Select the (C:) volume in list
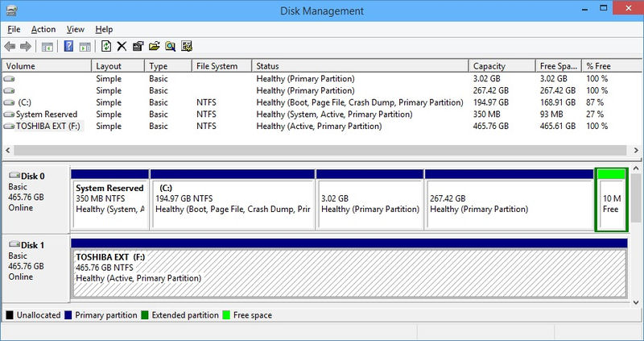 point(25,102)
